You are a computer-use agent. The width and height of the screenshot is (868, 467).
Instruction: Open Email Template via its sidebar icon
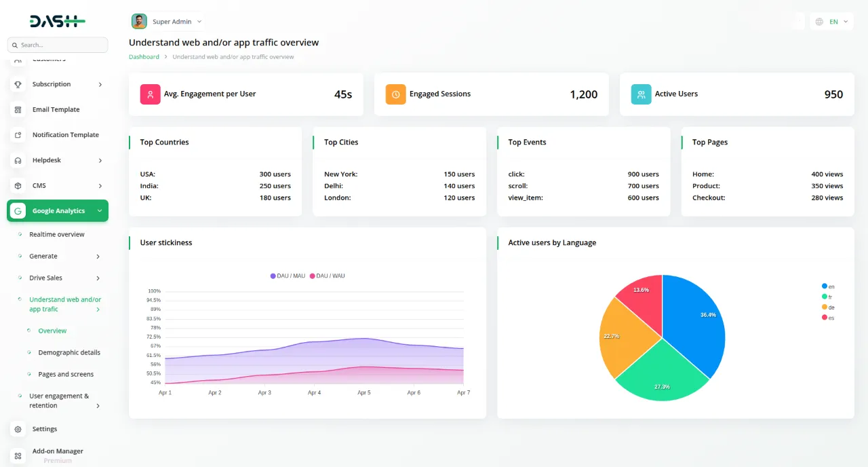coord(18,109)
